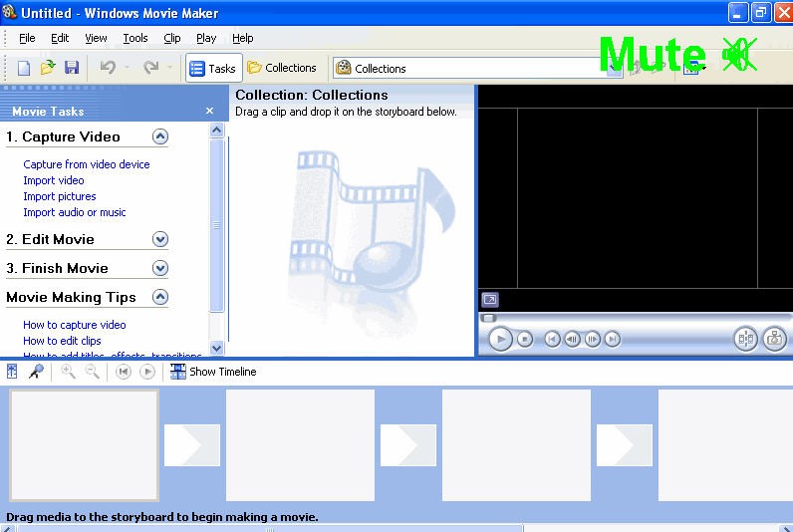Click the tasks pane scroll down arrow
This screenshot has width=793, height=532.
coord(216,348)
